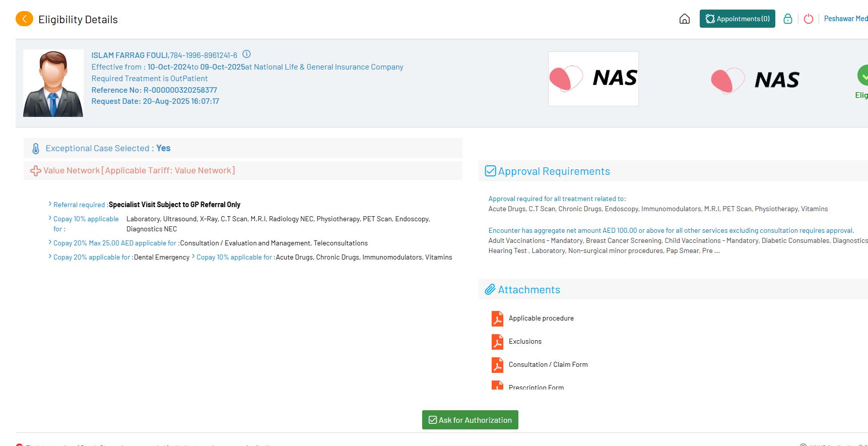Screen dimensions: 868x446
Task: Click 'Approval required for all treatment' text
Action: tap(557, 199)
